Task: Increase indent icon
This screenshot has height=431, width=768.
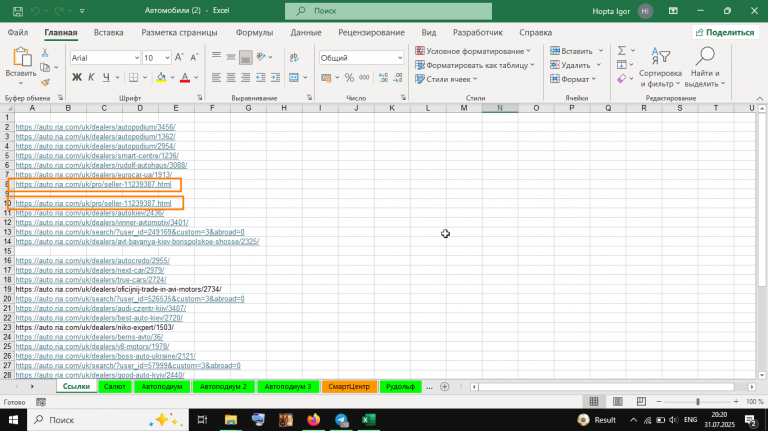Action: tap(275, 77)
